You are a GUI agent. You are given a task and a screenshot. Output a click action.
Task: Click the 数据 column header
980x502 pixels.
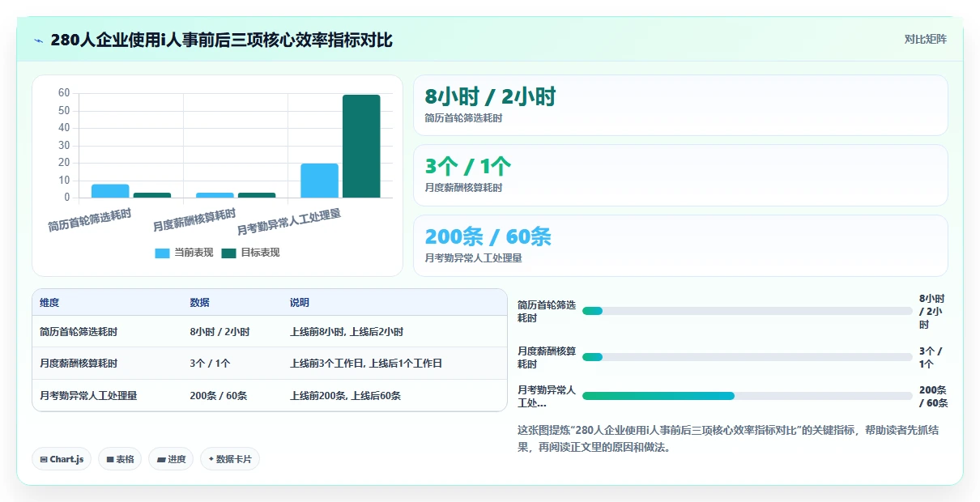point(200,303)
